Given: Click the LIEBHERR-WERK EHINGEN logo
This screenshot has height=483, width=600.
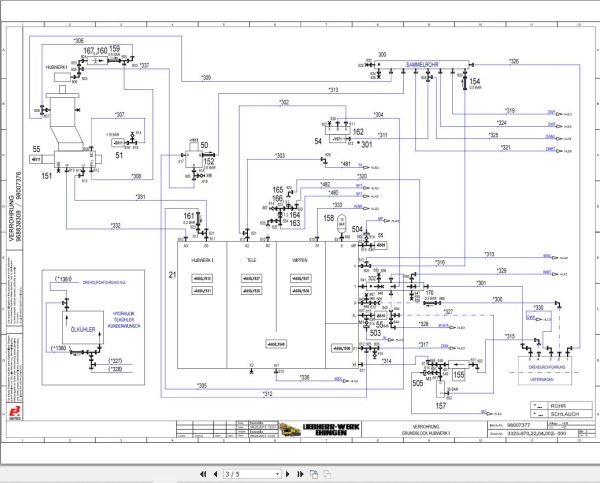Looking at the screenshot, I should [331, 429].
